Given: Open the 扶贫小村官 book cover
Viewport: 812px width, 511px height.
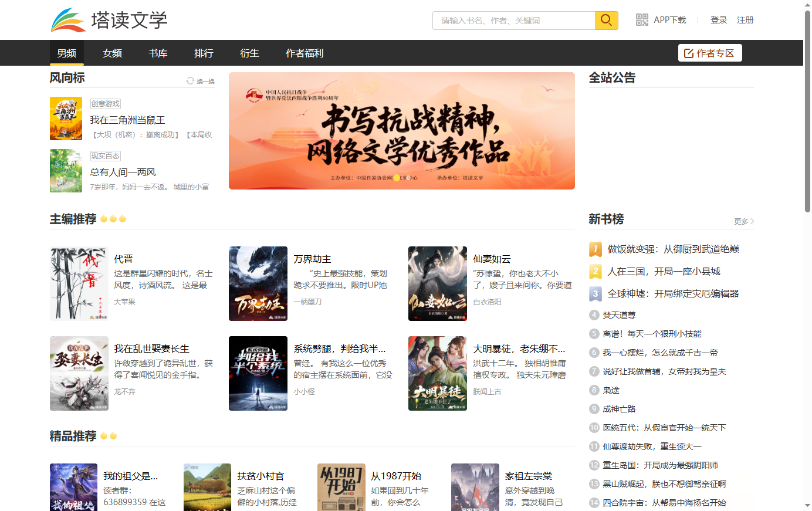Looking at the screenshot, I should pos(208,487).
